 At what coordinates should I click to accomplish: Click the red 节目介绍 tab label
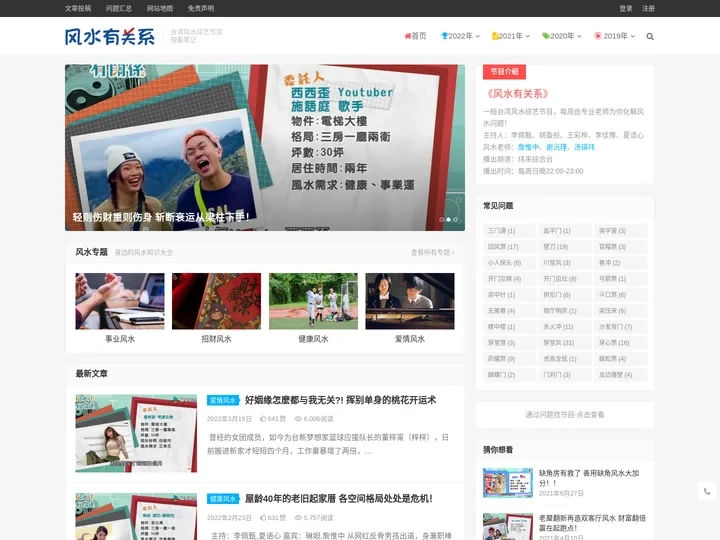[504, 72]
